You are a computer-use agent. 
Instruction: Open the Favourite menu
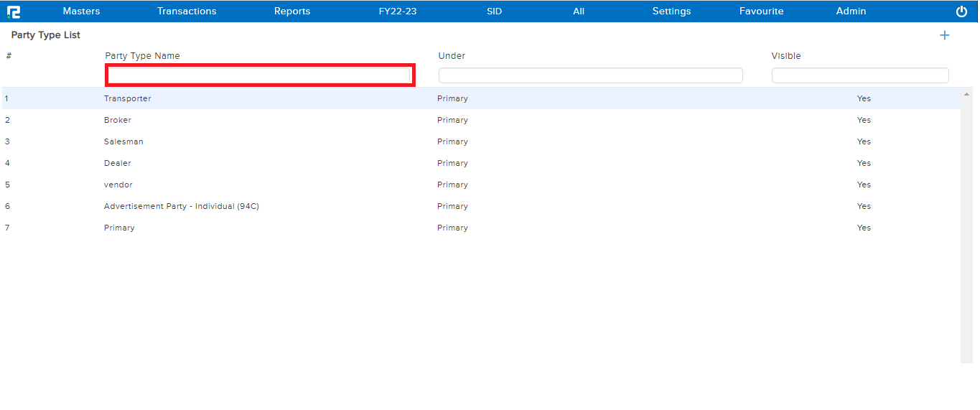click(761, 11)
